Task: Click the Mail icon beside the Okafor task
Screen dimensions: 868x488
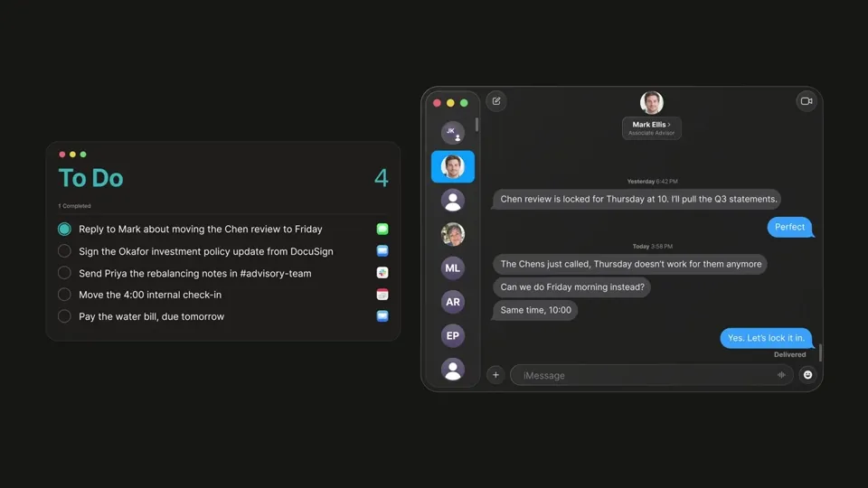Action: pyautogui.click(x=382, y=250)
